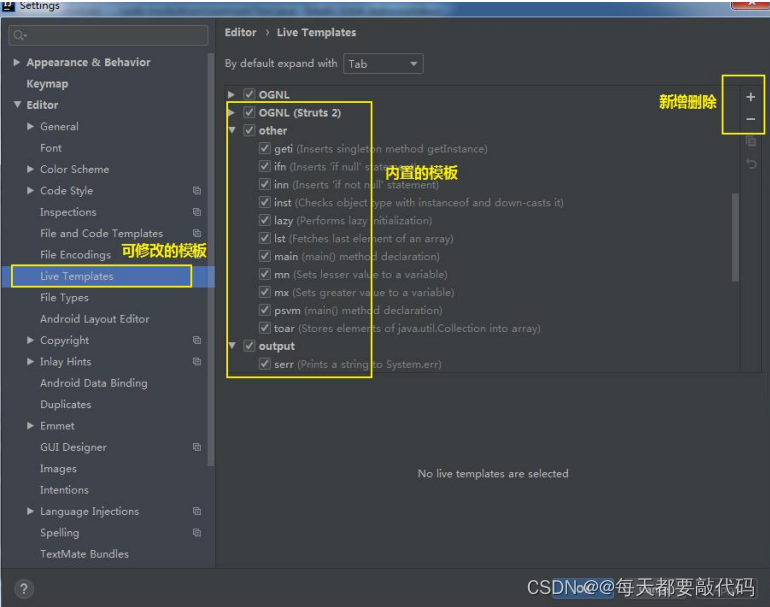
Task: Expand the OGNL template group
Action: click(x=231, y=94)
